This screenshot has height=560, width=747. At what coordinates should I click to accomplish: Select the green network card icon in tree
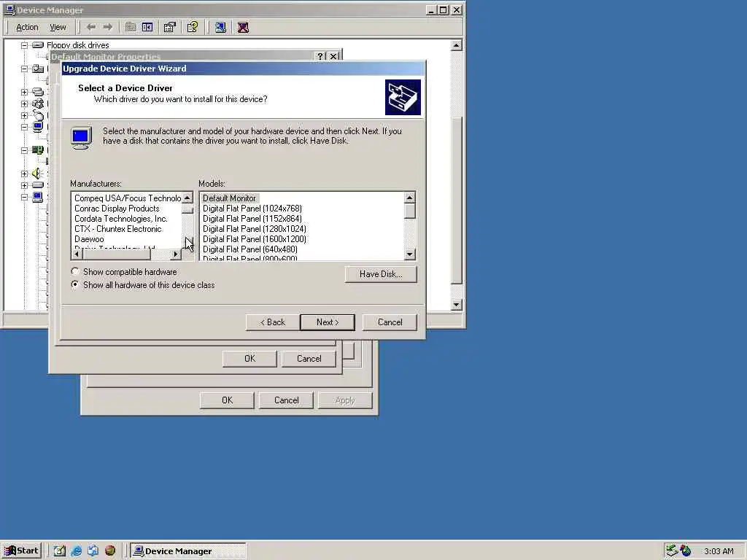click(38, 150)
